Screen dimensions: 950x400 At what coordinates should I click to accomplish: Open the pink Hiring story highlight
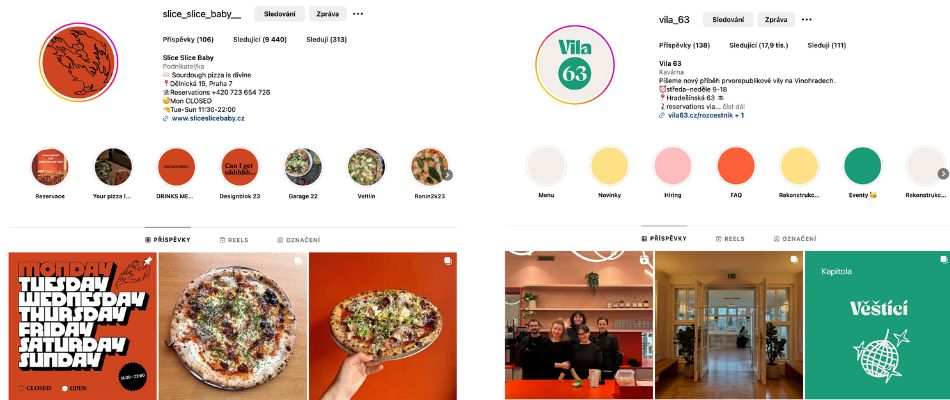point(673,165)
